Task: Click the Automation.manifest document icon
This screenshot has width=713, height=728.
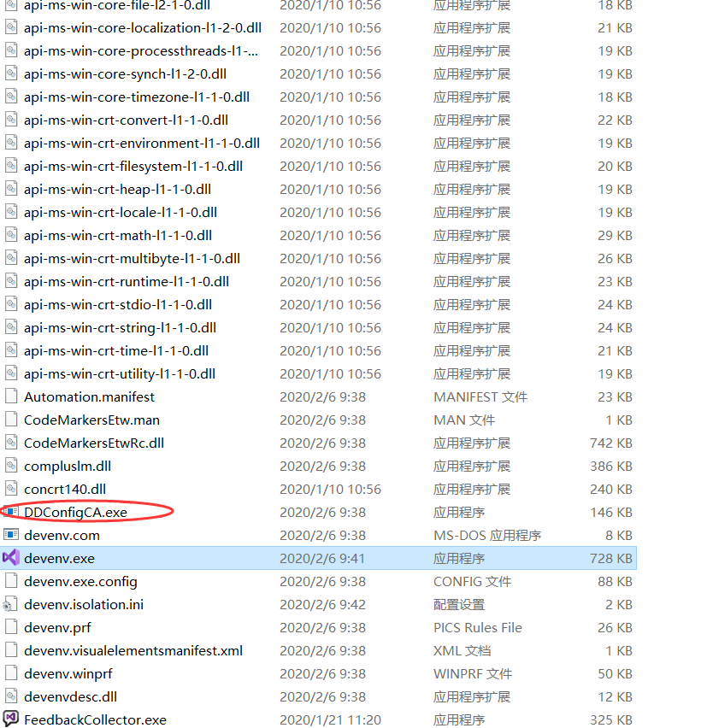Action: 10,396
